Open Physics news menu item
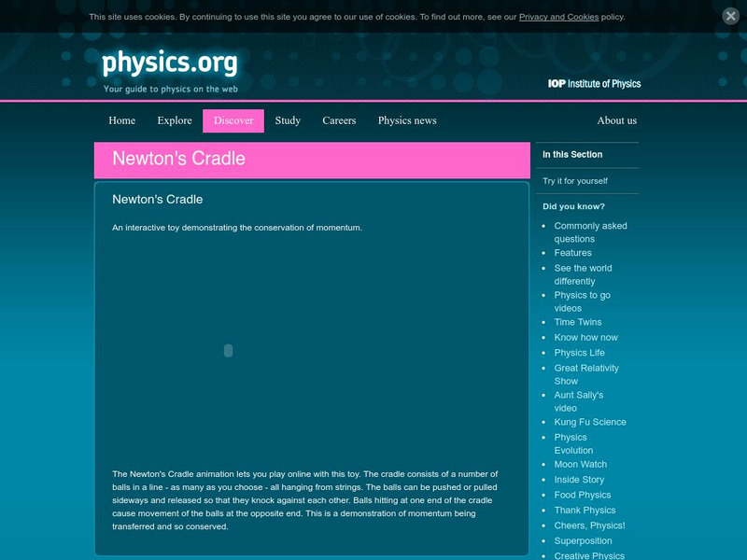 pyautogui.click(x=407, y=120)
